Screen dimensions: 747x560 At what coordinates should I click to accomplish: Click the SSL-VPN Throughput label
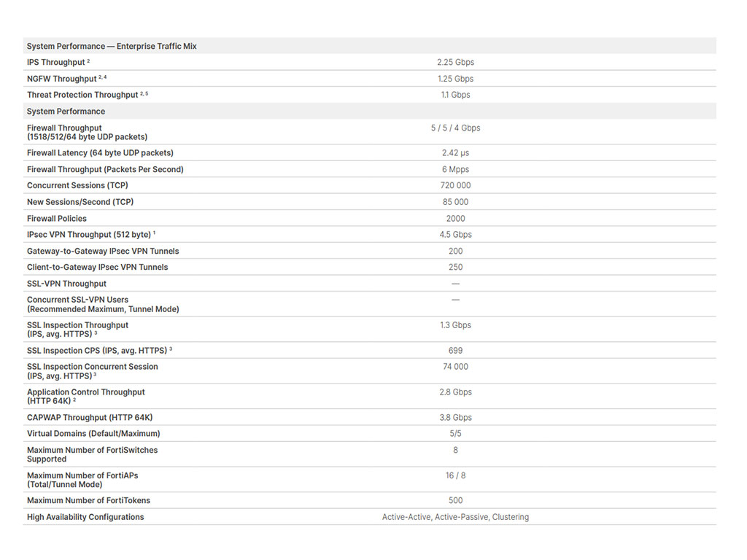66,284
